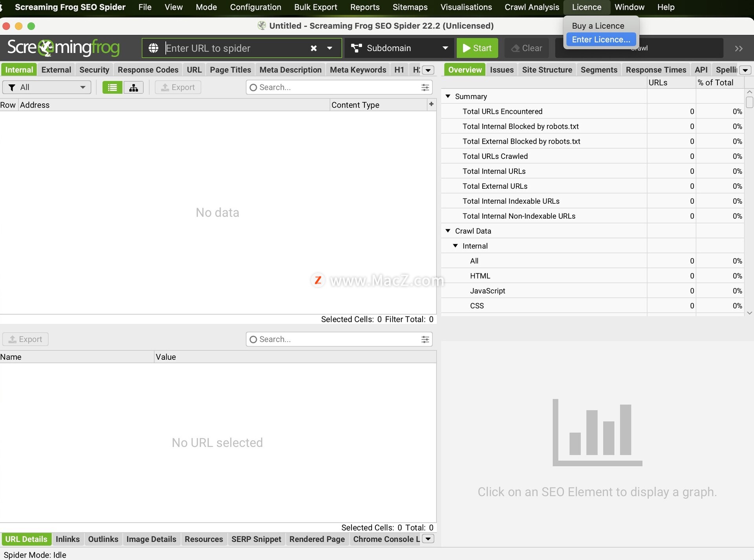Image resolution: width=754 pixels, height=560 pixels.
Task: Switch to tree view icon
Action: [x=134, y=87]
